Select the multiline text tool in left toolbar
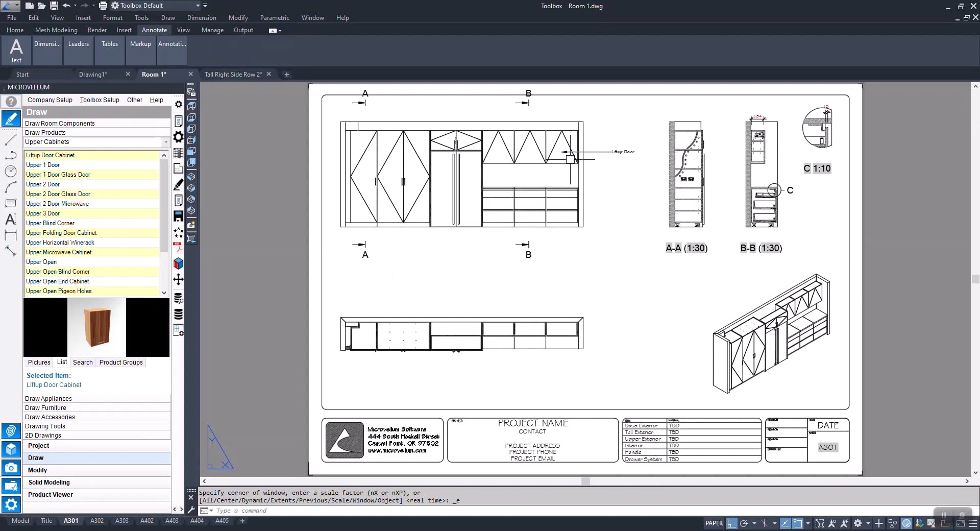 coord(11,219)
